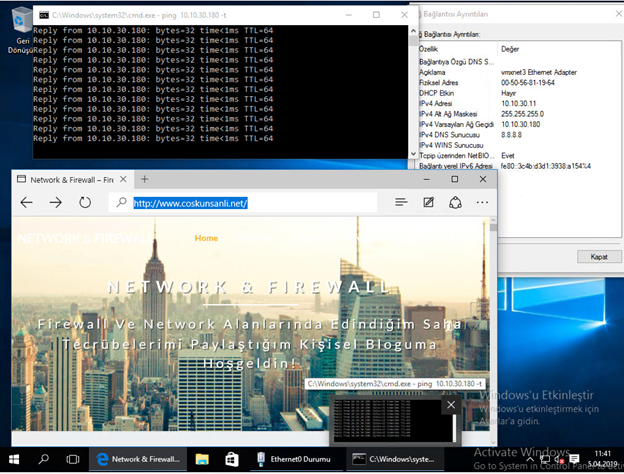Click the cmd window title bar icon
Screen dimensions: 624x474
pyautogui.click(x=43, y=15)
